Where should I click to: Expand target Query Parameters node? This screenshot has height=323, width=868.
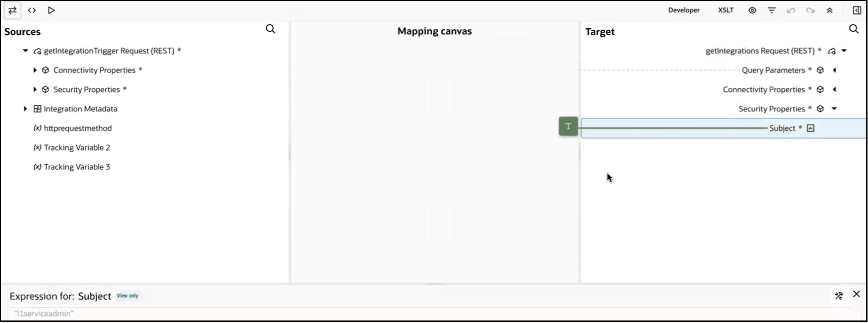(834, 70)
